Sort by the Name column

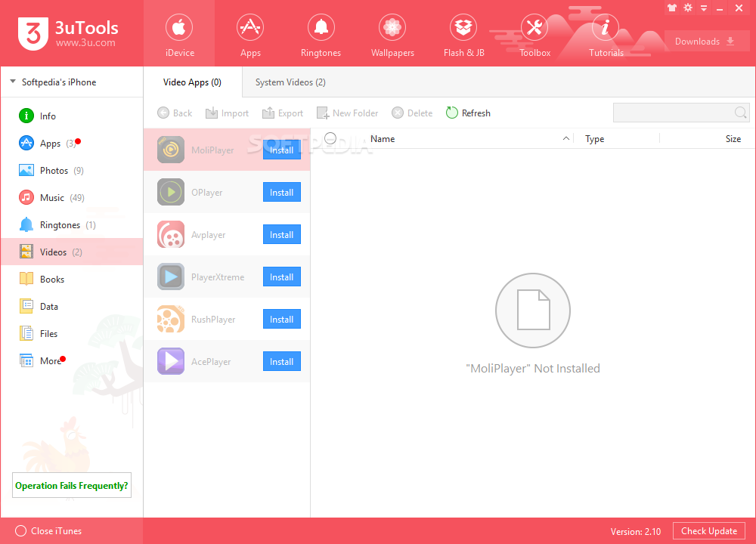coord(383,139)
